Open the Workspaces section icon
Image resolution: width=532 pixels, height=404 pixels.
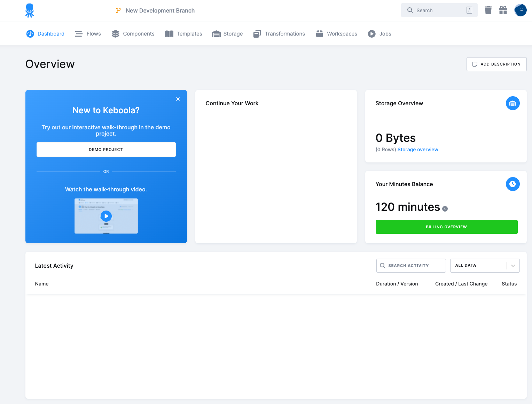pos(320,33)
